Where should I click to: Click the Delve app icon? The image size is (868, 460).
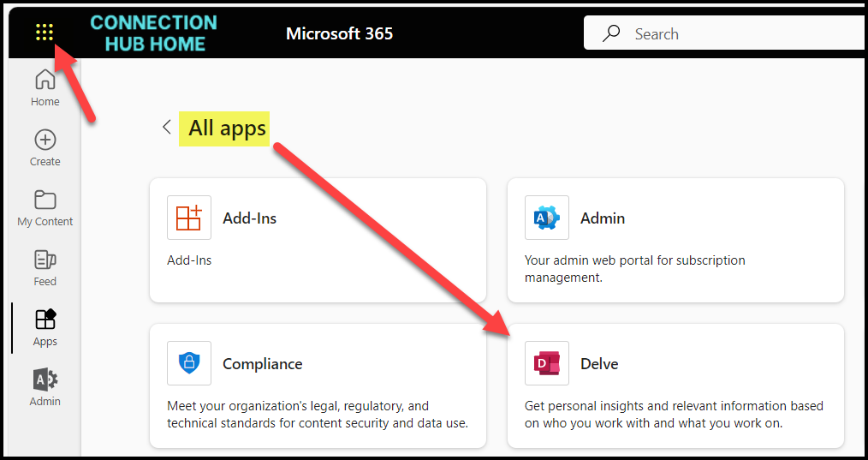pyautogui.click(x=547, y=364)
